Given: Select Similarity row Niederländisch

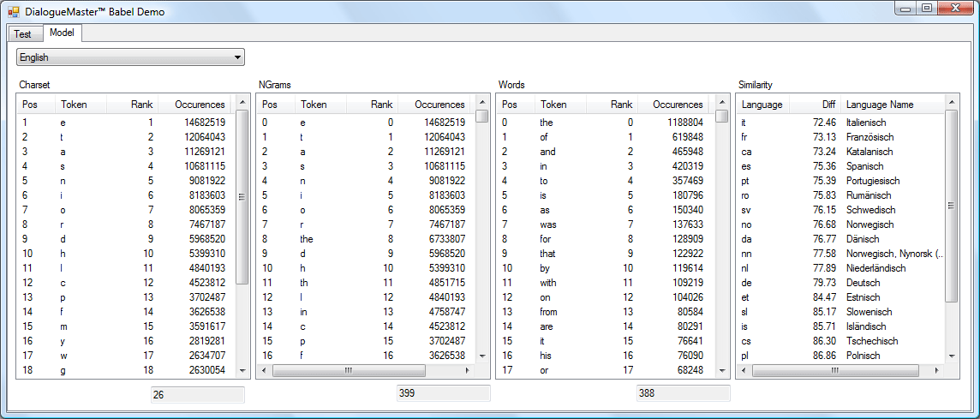Looking at the screenshot, I should coord(840,268).
